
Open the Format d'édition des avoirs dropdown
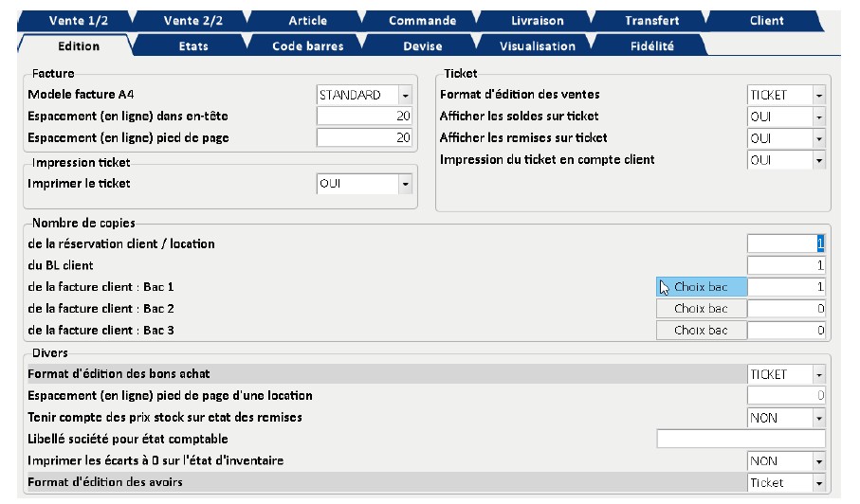point(818,482)
